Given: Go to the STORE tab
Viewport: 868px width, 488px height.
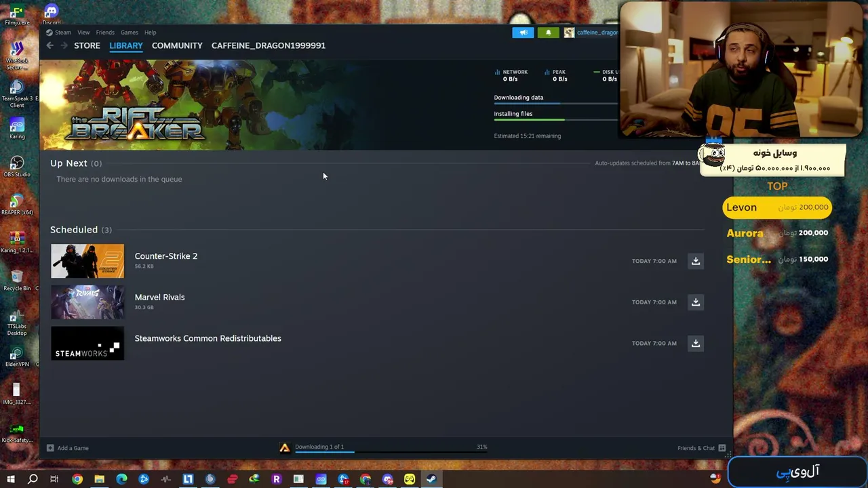Looking at the screenshot, I should coord(87,45).
